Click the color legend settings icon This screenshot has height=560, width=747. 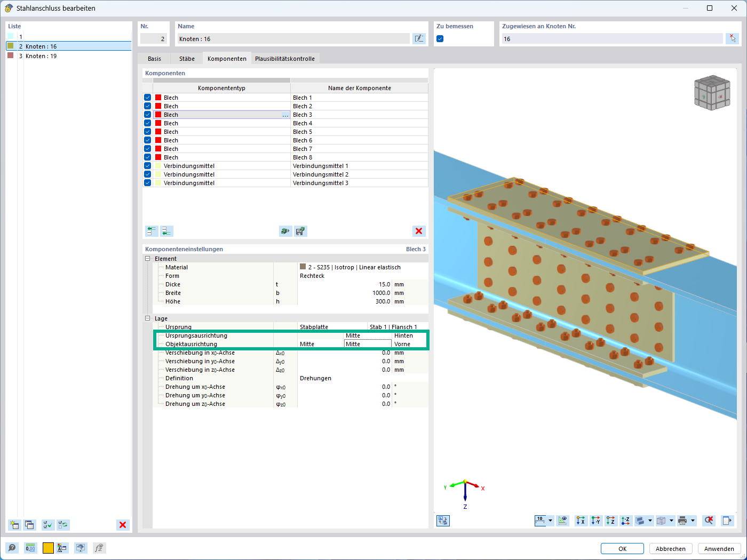pos(62,548)
